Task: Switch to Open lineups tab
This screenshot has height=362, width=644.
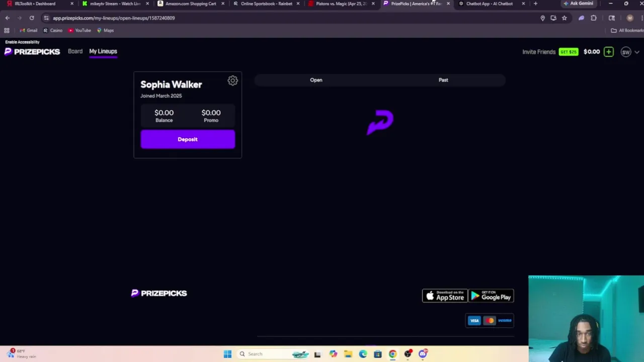Action: click(x=316, y=80)
